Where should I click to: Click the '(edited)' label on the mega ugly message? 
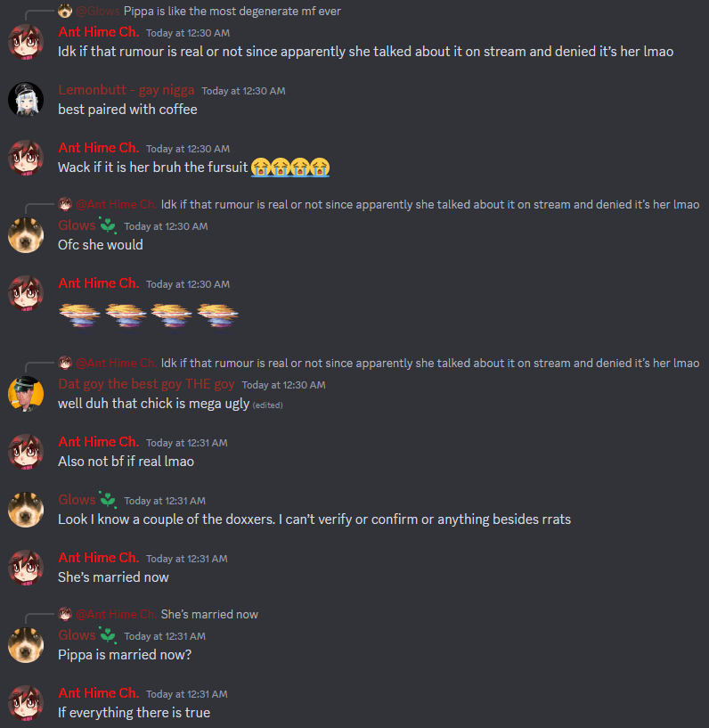pos(268,405)
